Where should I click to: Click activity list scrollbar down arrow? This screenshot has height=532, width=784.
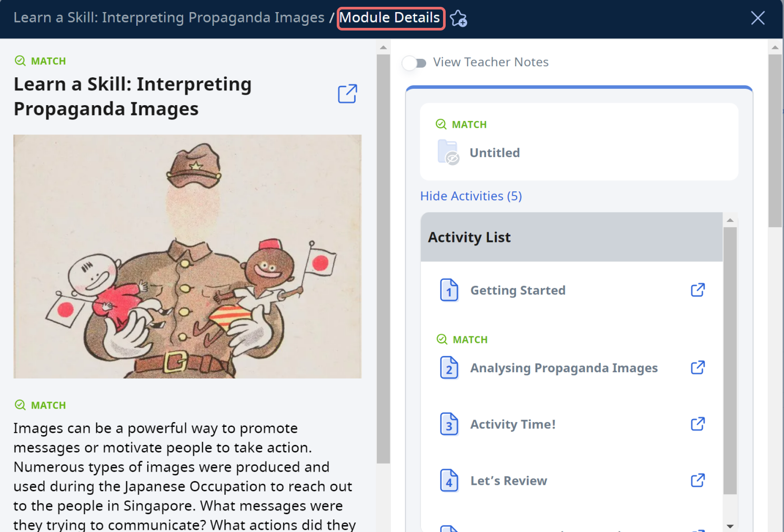(x=730, y=526)
